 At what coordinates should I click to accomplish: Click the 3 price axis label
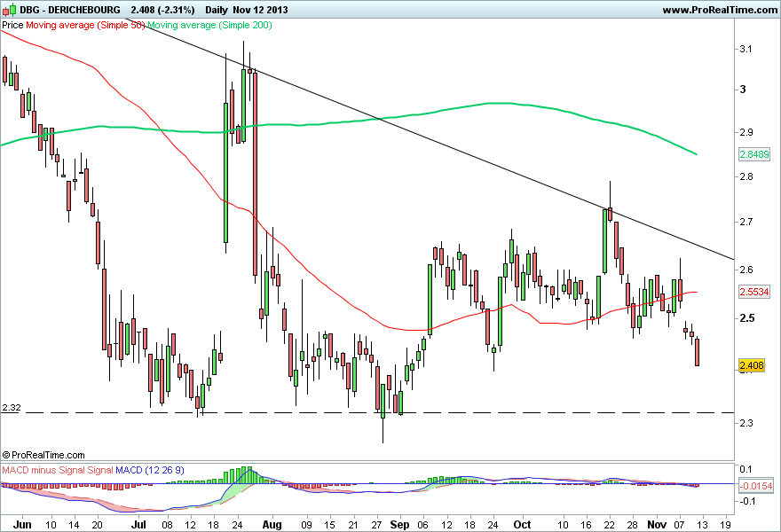743,90
